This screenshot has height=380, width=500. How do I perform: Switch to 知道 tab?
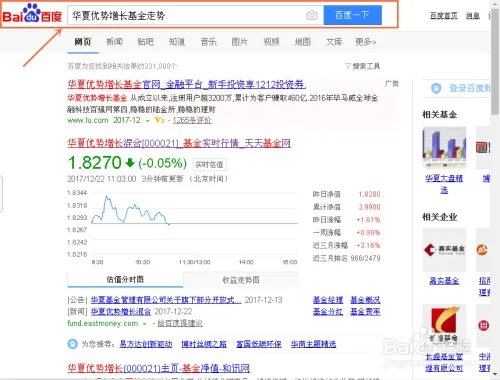[177, 42]
